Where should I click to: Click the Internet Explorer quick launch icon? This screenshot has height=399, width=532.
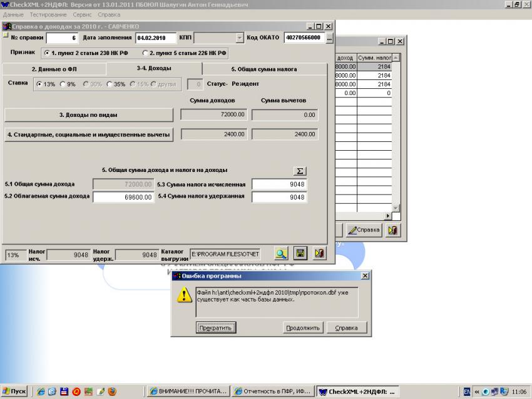[x=42, y=391]
